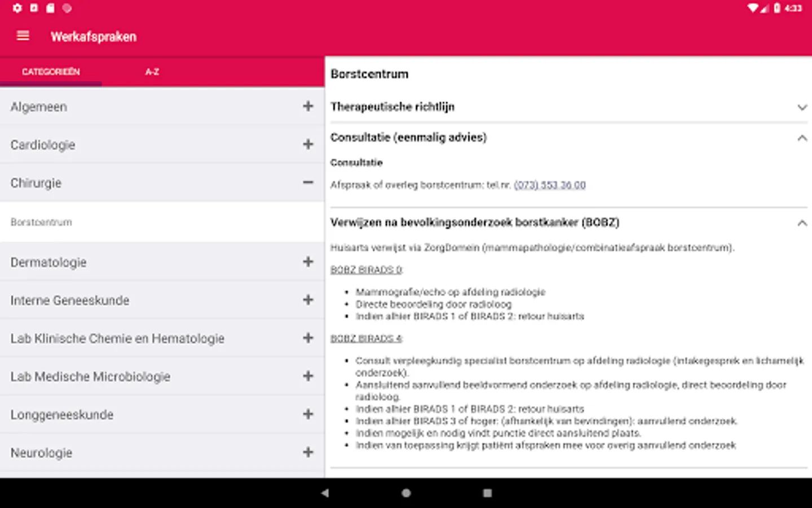Switch to the Categorieën tab
This screenshot has height=508, width=812.
click(51, 72)
